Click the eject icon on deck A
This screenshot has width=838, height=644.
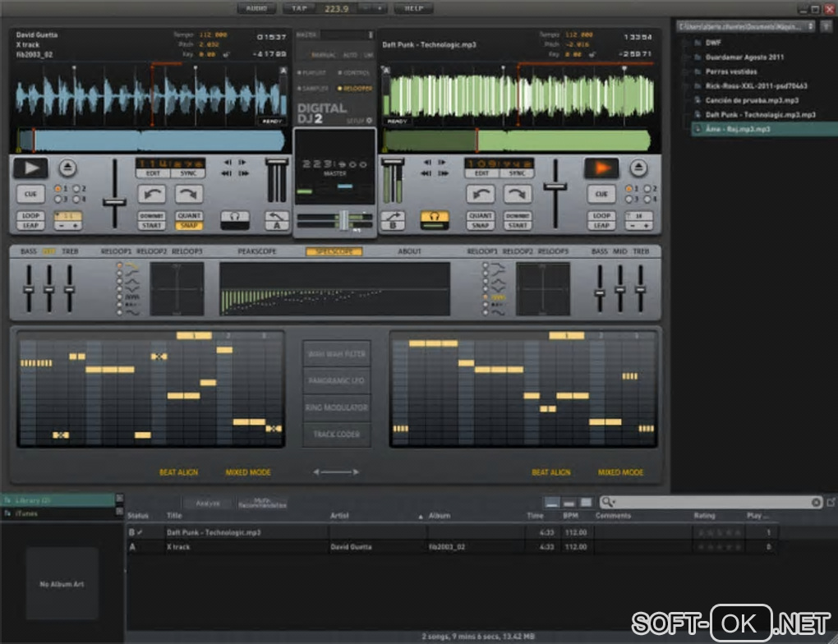coord(67,168)
